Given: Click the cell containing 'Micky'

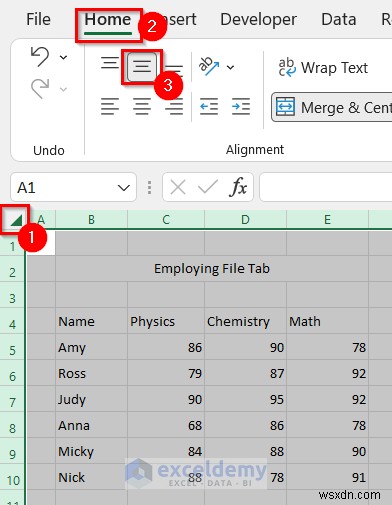Looking at the screenshot, I should click(x=91, y=451).
